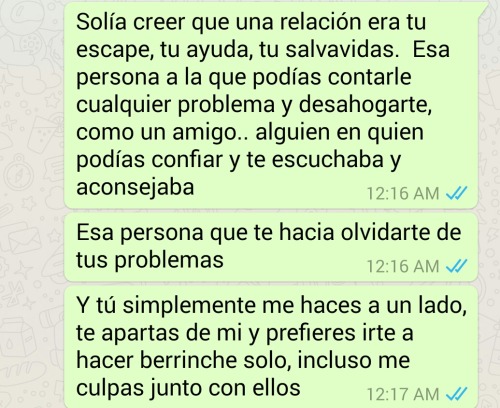Select the message starting "Solía creer que"
Screen dimensions: 500x408
(x=271, y=105)
